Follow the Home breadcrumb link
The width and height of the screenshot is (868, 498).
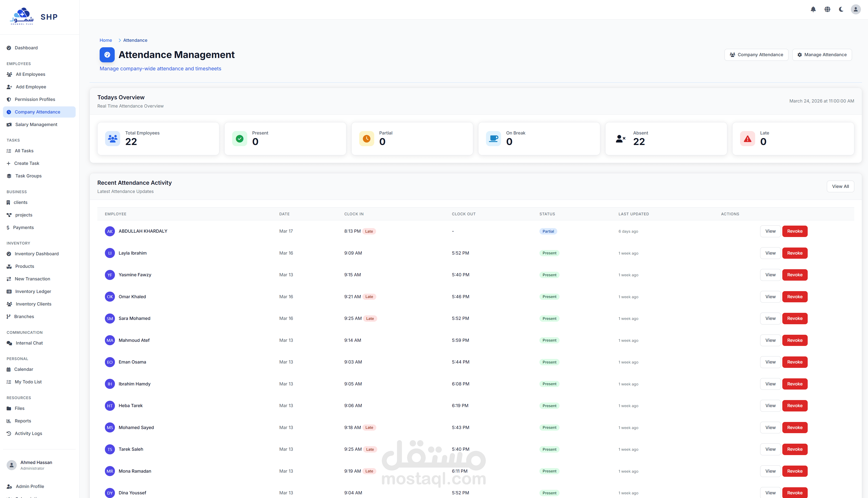coord(106,40)
